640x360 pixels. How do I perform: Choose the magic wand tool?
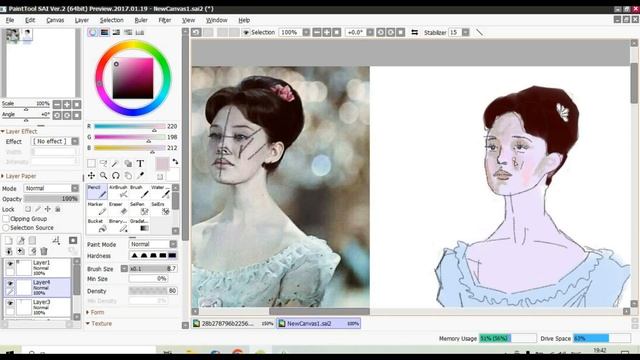click(x=116, y=164)
